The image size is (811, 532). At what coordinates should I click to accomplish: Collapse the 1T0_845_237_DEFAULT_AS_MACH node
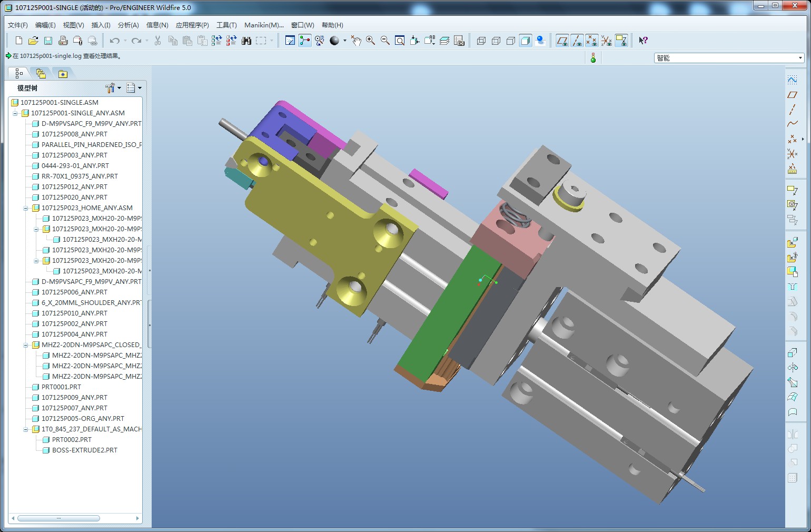pyautogui.click(x=26, y=429)
